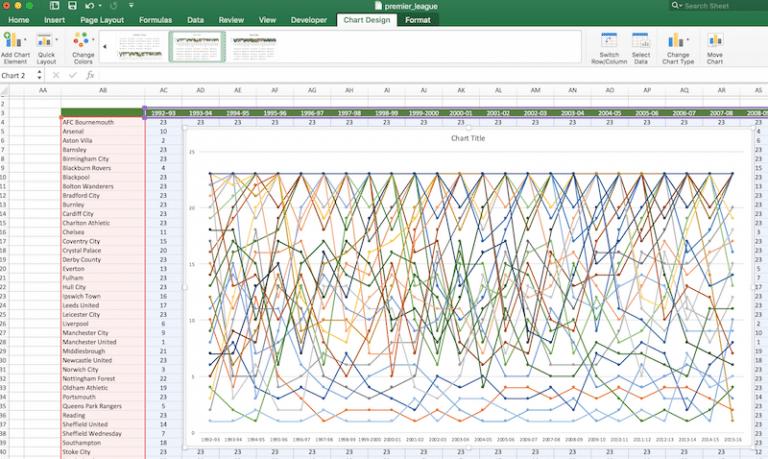
Task: Click the Everton cell
Action: click(103, 268)
